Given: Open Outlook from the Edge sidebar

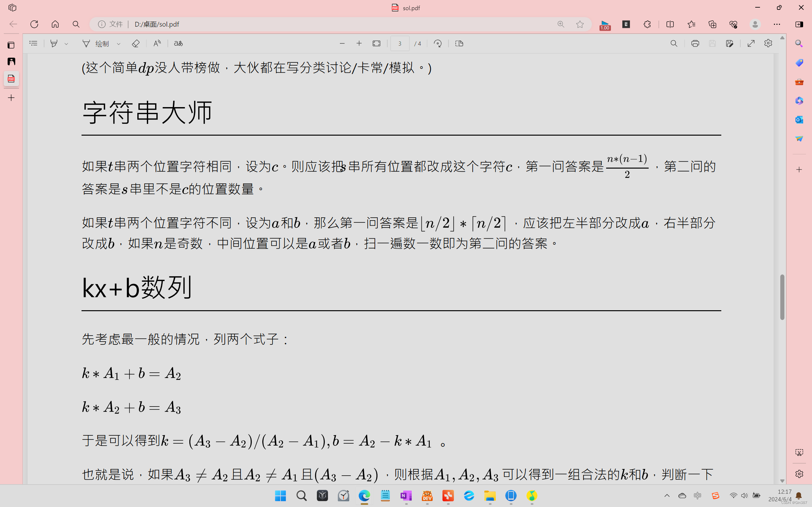Looking at the screenshot, I should (x=799, y=119).
